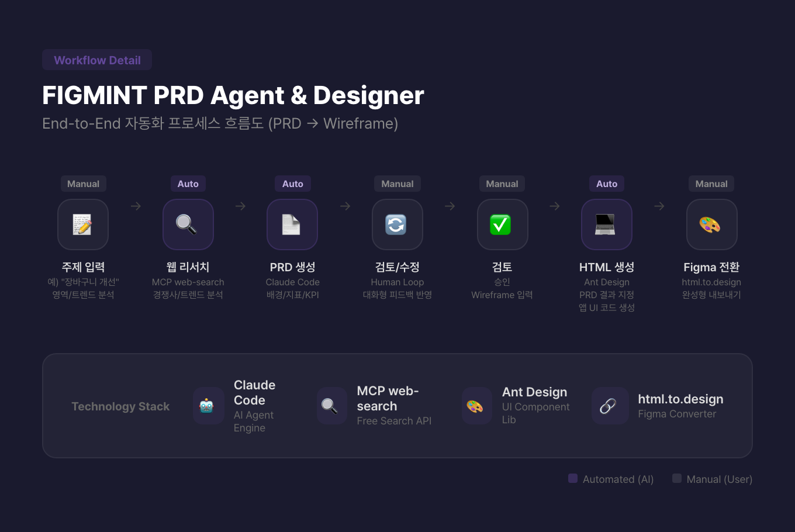Click the Workflow Detail badge
Image resolution: width=795 pixels, height=532 pixels.
pos(97,60)
